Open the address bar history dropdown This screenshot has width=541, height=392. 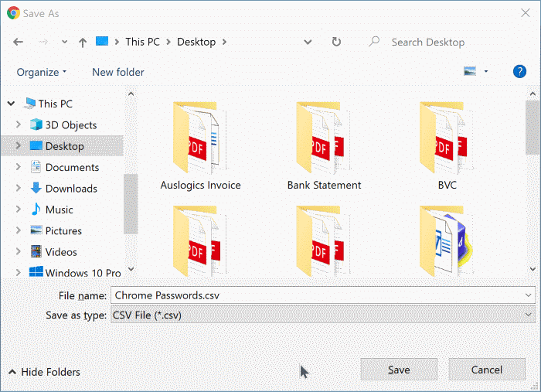[x=308, y=42]
